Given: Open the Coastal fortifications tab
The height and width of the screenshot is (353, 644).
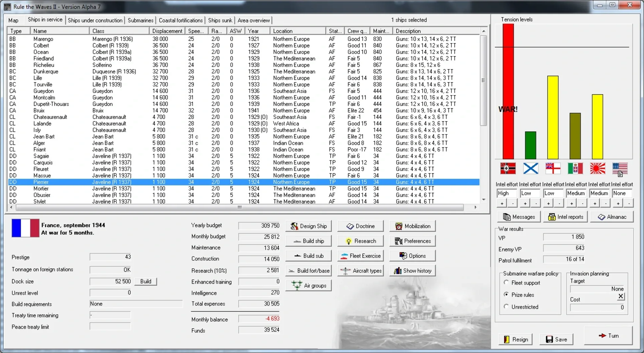Looking at the screenshot, I should 180,20.
